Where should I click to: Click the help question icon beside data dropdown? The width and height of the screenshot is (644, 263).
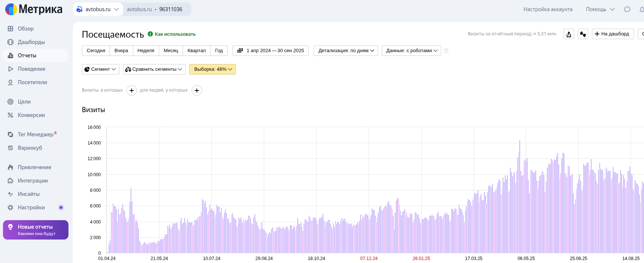coord(446,51)
